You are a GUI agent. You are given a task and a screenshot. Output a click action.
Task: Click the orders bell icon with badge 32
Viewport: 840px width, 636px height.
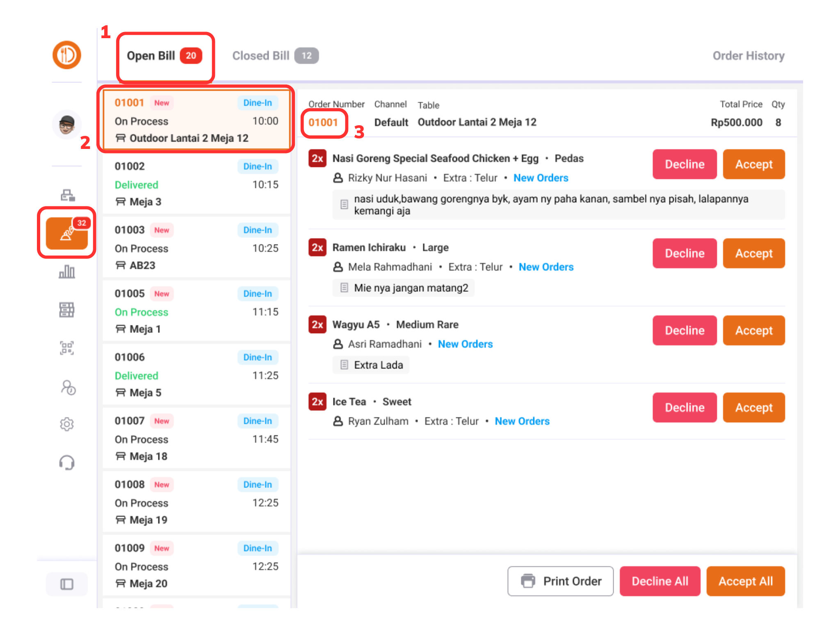click(67, 234)
